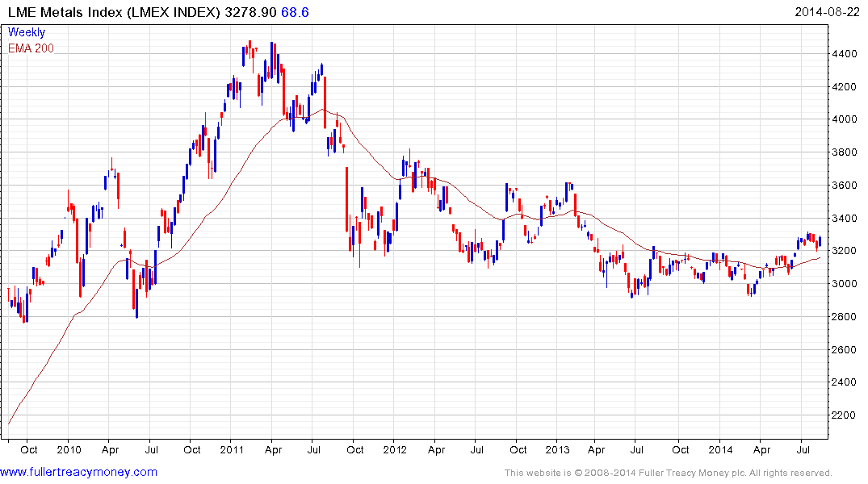Click the 4400 price axis label
The height and width of the screenshot is (484, 868).
(845, 54)
